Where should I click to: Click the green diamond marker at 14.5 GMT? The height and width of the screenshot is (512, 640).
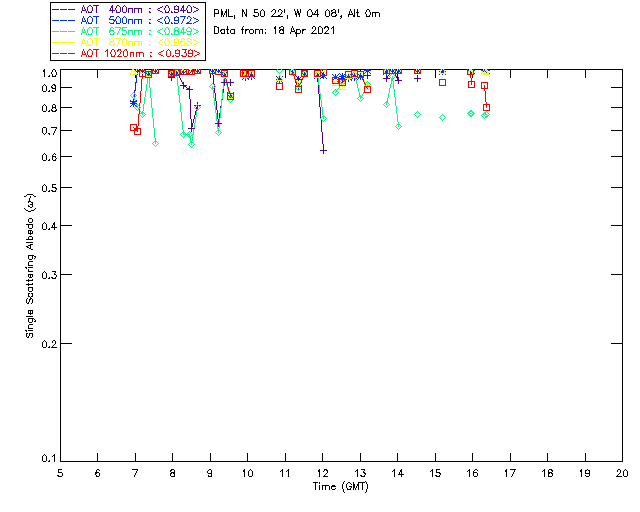[417, 115]
